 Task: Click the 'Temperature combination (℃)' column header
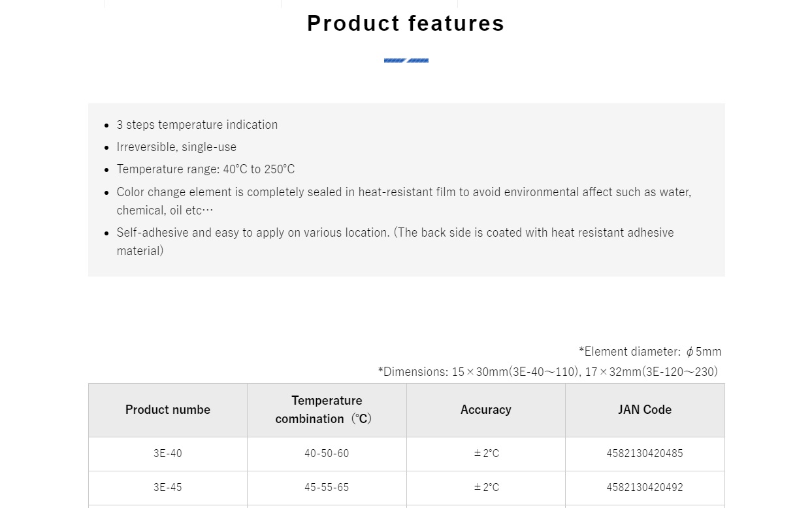(x=327, y=410)
